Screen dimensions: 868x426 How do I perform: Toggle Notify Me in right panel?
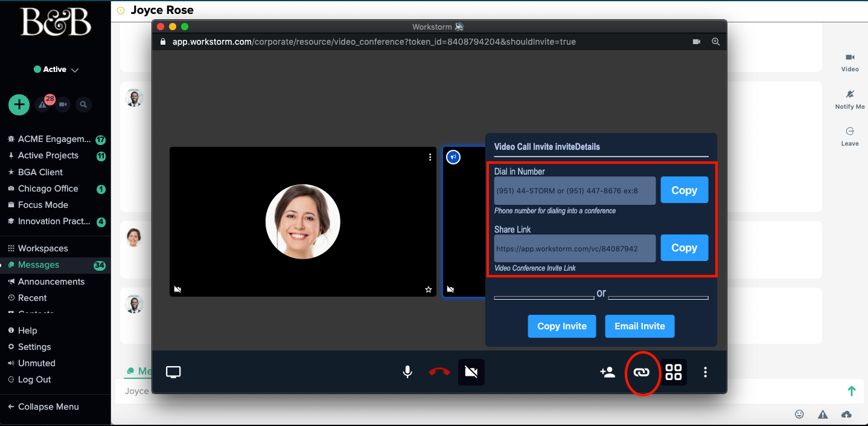[850, 100]
